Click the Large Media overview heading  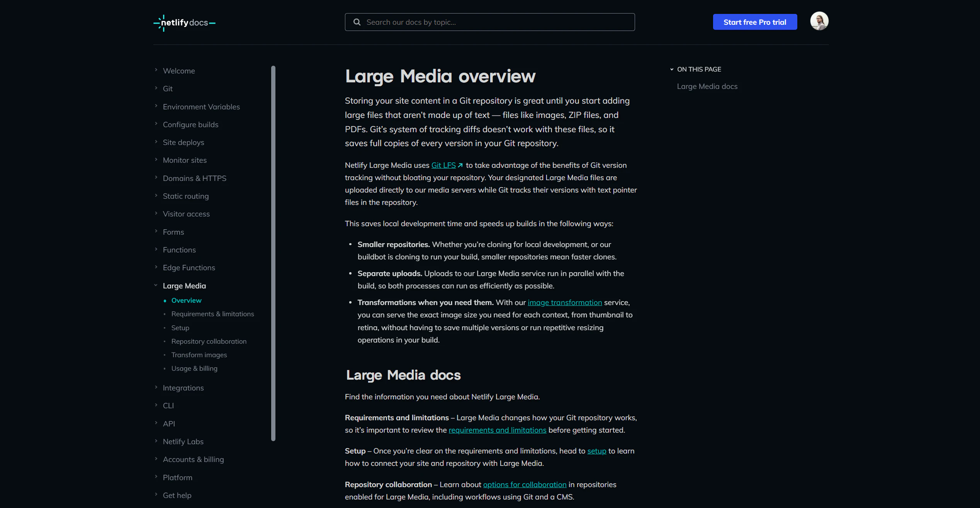pos(440,77)
